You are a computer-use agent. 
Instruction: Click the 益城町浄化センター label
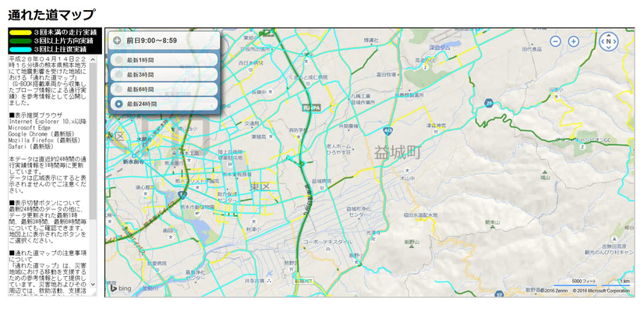(x=359, y=211)
